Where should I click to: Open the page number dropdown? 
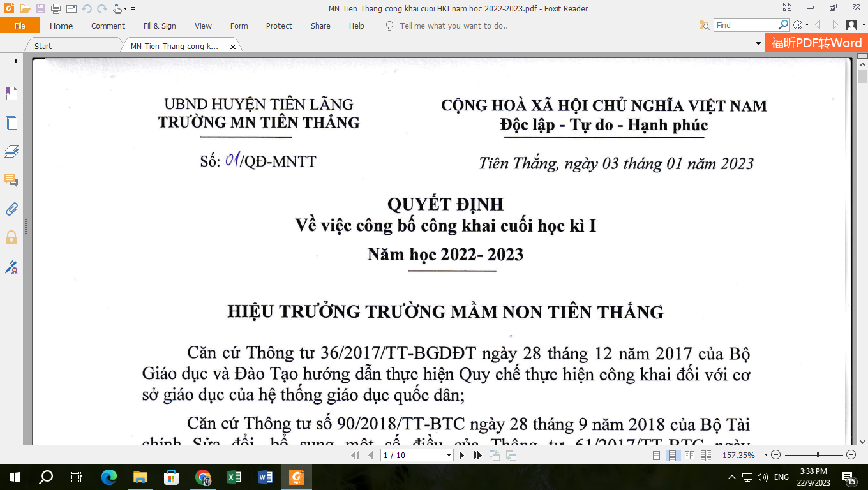tap(449, 456)
